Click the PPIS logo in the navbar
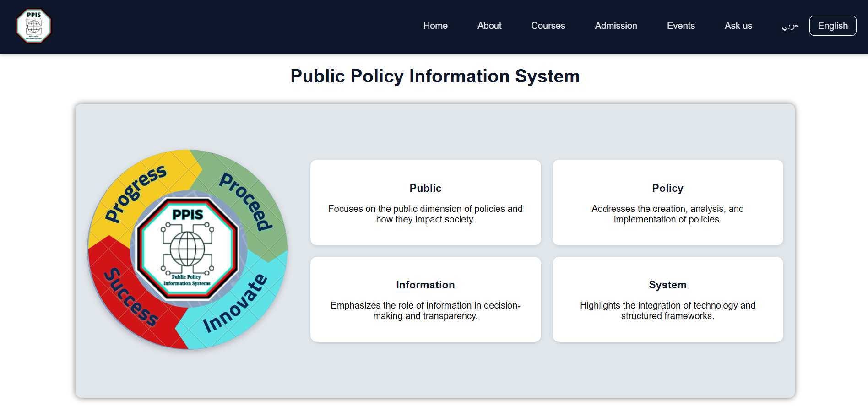Image resolution: width=868 pixels, height=417 pixels. [34, 26]
